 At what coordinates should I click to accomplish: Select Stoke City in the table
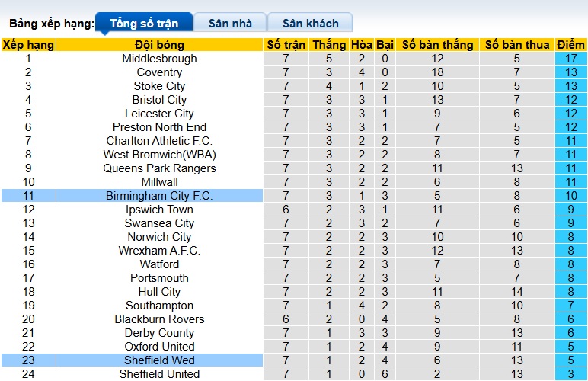point(159,86)
